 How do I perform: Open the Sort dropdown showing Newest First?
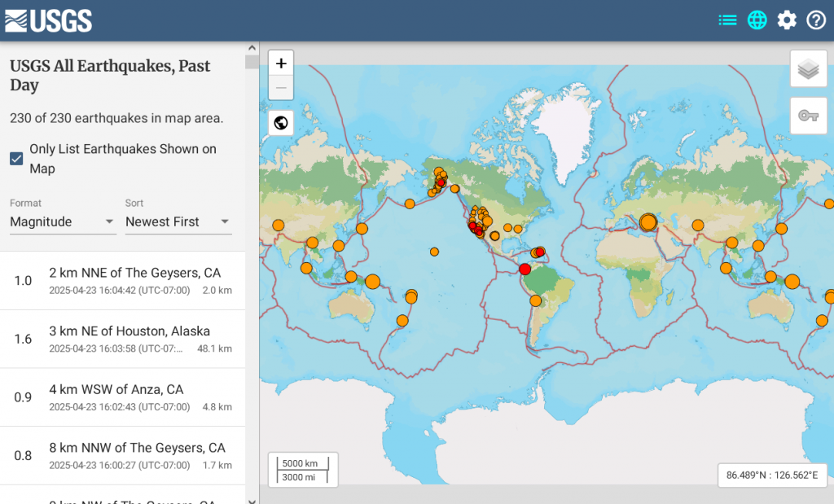(x=178, y=221)
